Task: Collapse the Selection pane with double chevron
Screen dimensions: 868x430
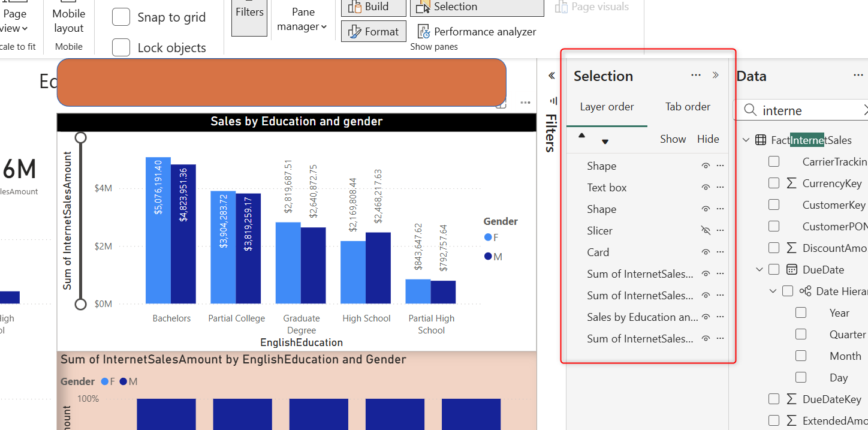Action: point(715,76)
